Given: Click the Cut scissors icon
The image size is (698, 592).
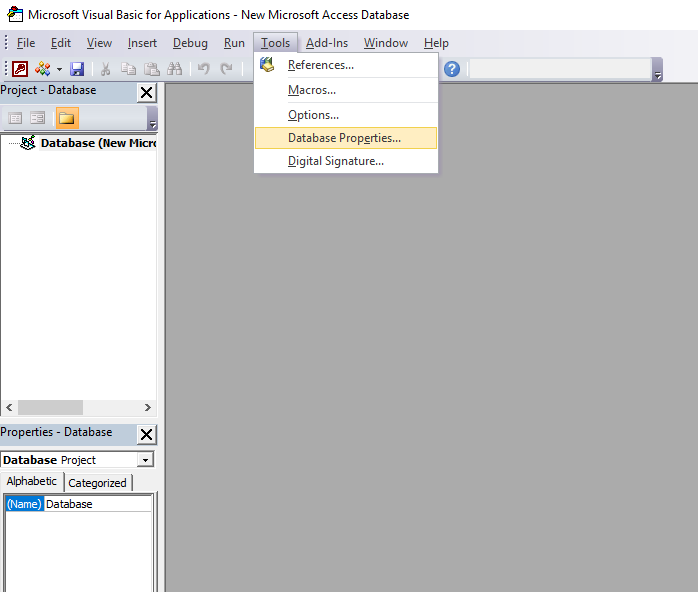Looking at the screenshot, I should tap(106, 69).
